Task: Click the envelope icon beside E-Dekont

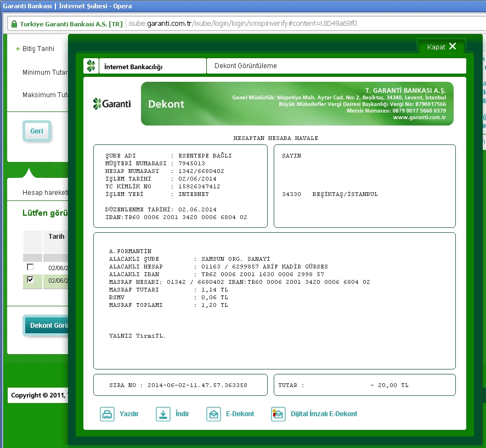Action: 213,414
